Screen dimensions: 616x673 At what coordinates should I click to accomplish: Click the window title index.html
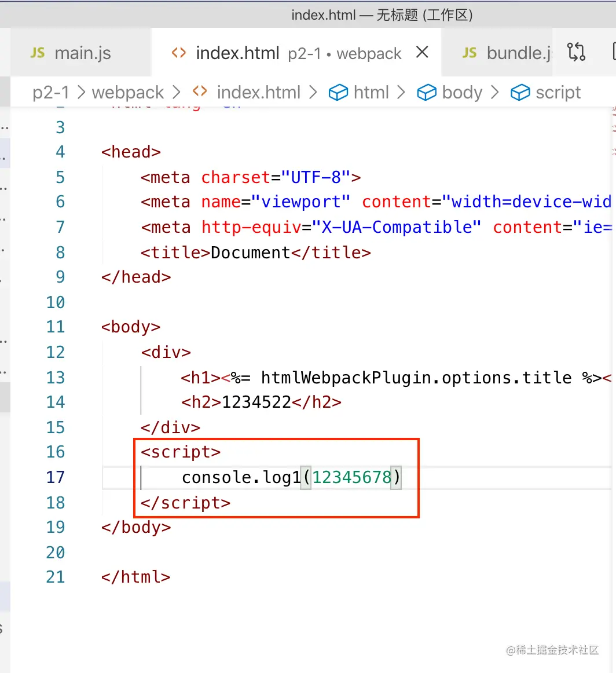point(324,15)
